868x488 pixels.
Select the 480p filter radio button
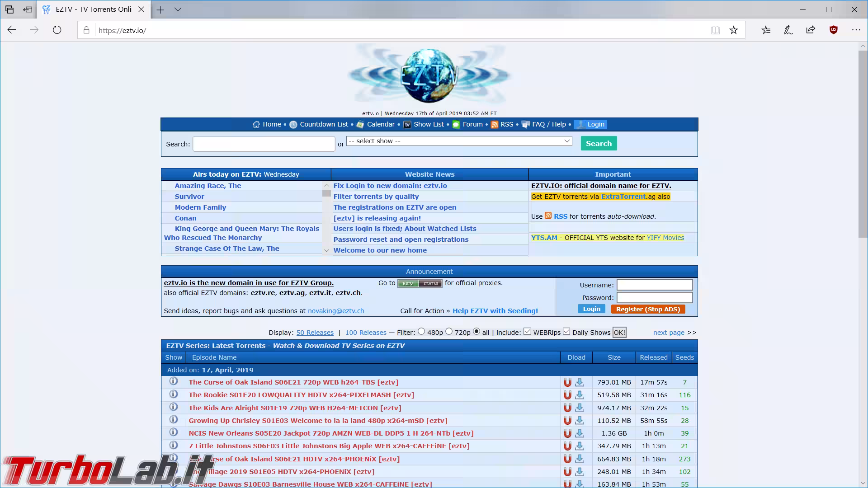pos(421,332)
